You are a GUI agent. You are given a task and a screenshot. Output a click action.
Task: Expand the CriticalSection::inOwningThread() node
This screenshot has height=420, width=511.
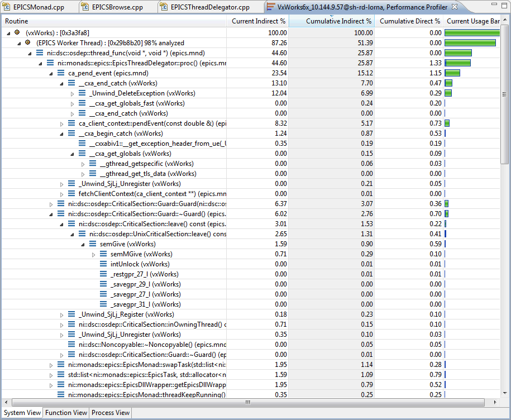(x=61, y=325)
